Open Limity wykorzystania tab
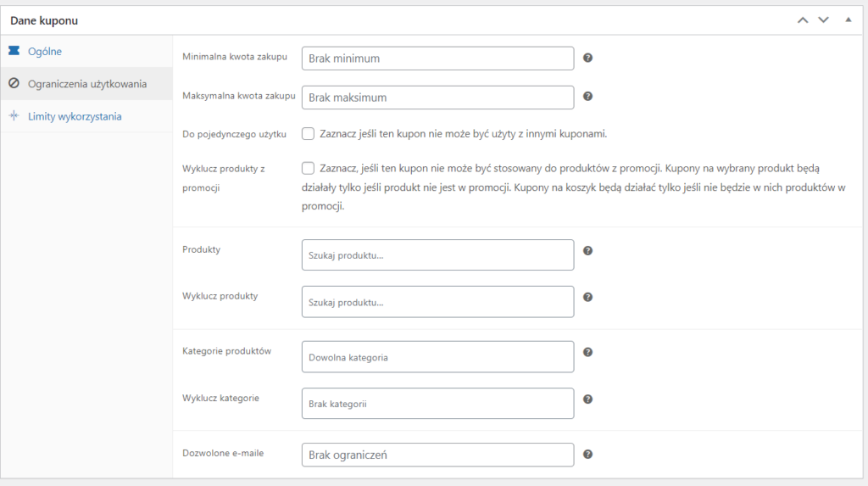This screenshot has width=868, height=486. click(75, 116)
